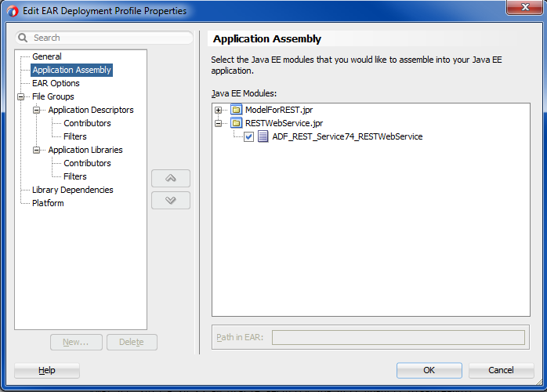Select Contributors under Application Libraries
The height and width of the screenshot is (392, 547).
(x=87, y=163)
